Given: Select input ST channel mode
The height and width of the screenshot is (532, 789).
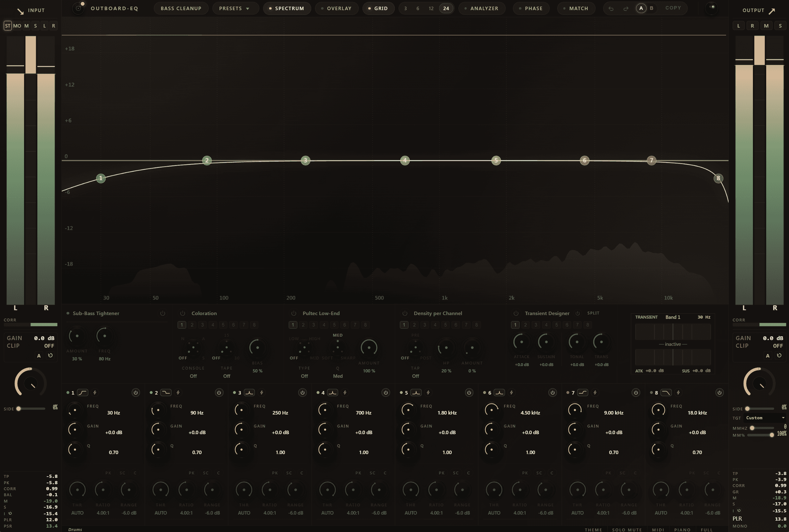Looking at the screenshot, I should pos(8,26).
